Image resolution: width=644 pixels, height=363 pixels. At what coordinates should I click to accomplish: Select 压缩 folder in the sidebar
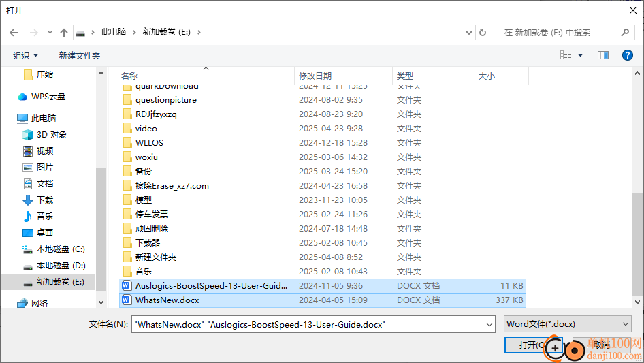tap(45, 74)
